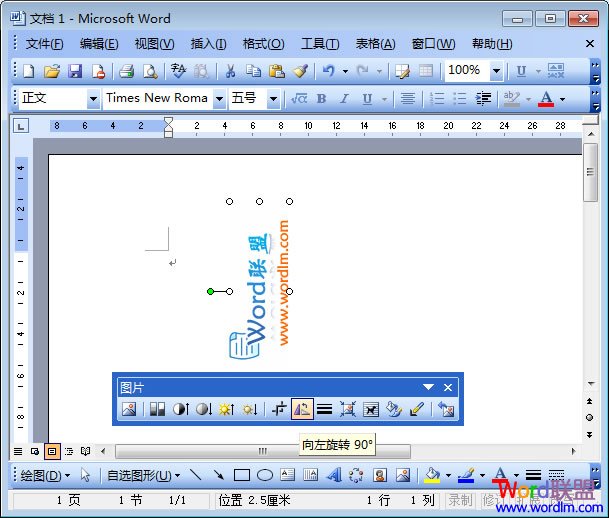Close the 图片 floating toolbar
Viewport: 609px width, 518px height.
pos(448,387)
